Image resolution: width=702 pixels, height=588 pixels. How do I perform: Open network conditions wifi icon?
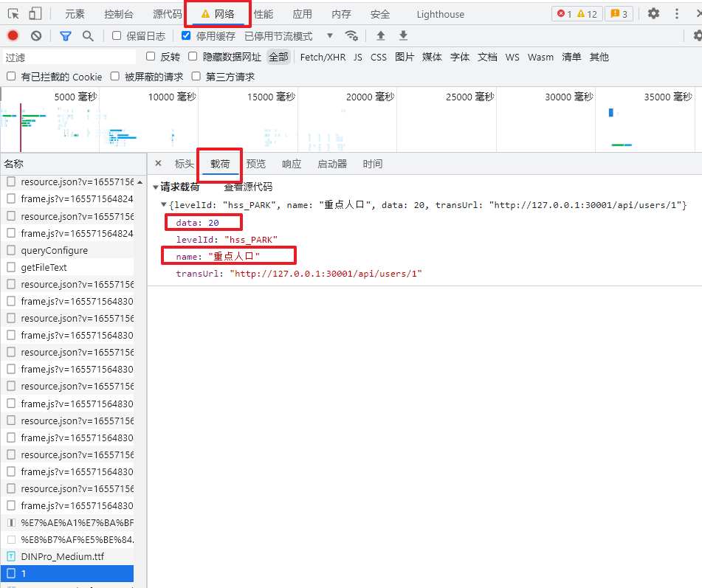[x=351, y=35]
